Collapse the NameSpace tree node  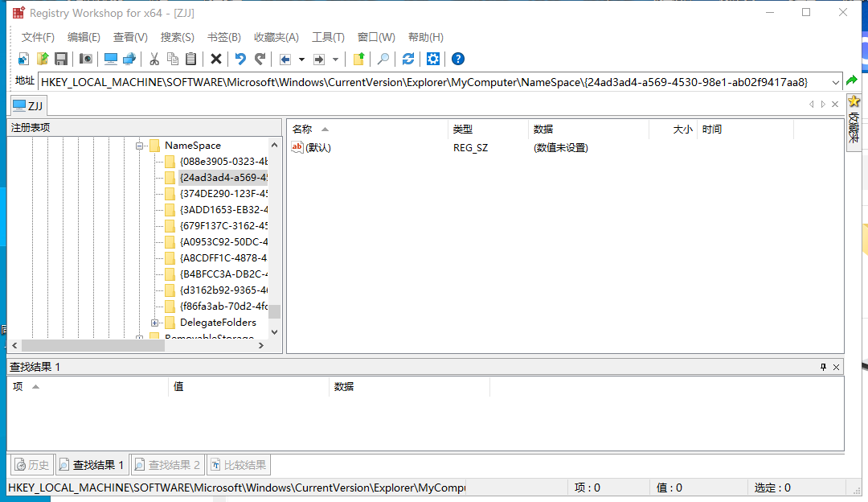pos(140,146)
